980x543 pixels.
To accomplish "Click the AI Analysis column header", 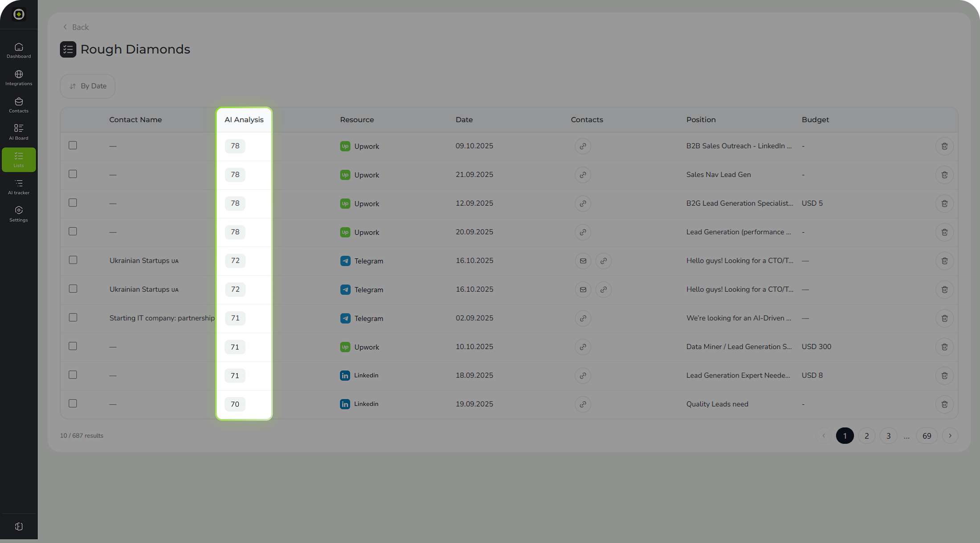I will (x=244, y=120).
